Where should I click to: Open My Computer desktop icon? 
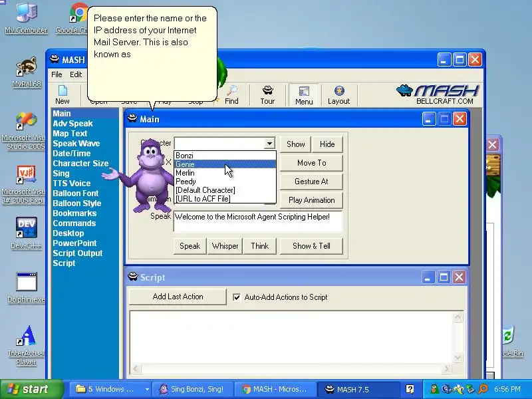pyautogui.click(x=26, y=18)
